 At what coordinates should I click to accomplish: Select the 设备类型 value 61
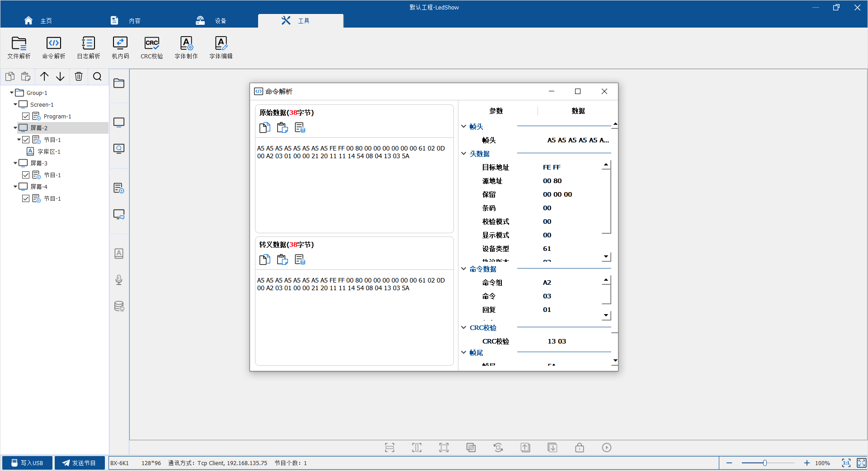coord(547,249)
